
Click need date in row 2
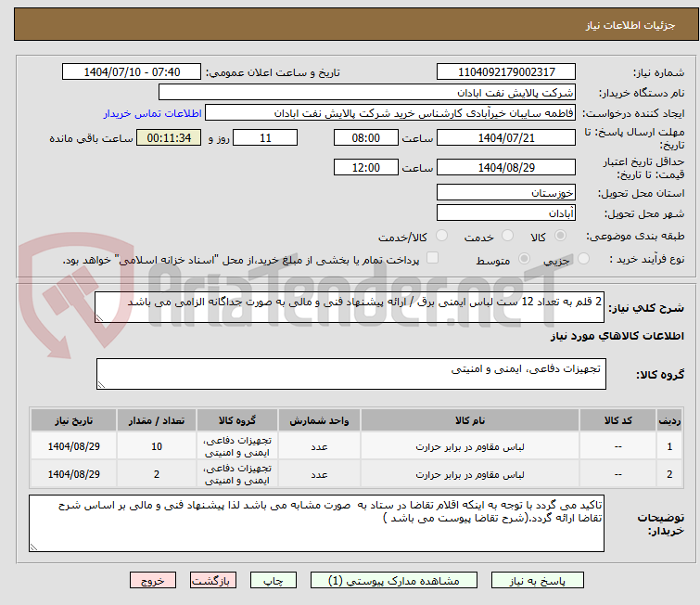pyautogui.click(x=73, y=474)
